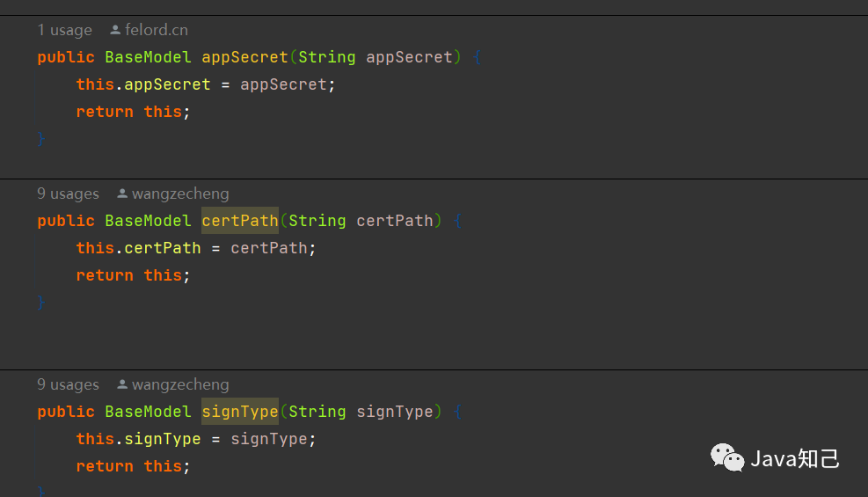This screenshot has width=868, height=497.
Task: Click the opening brace of the certPath method
Action: [x=458, y=220]
